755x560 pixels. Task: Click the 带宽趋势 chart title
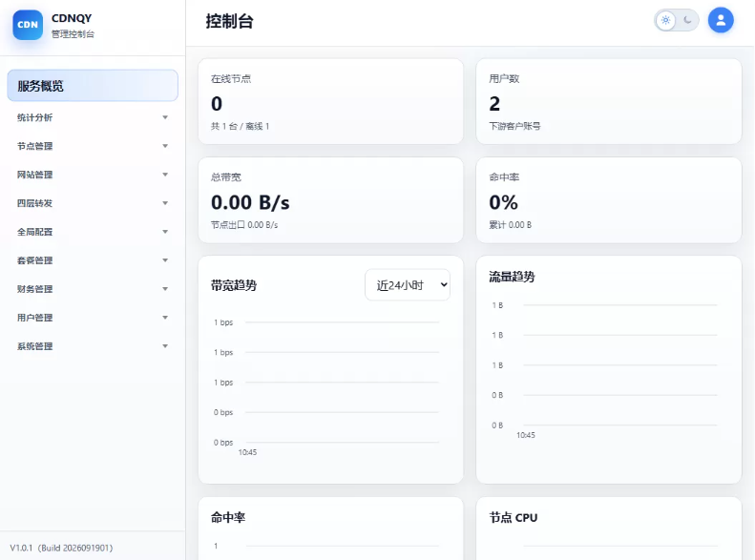pyautogui.click(x=234, y=285)
